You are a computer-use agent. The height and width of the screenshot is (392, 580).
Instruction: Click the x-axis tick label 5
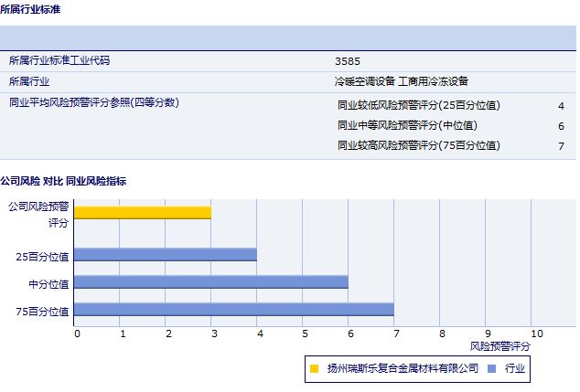coord(306,334)
